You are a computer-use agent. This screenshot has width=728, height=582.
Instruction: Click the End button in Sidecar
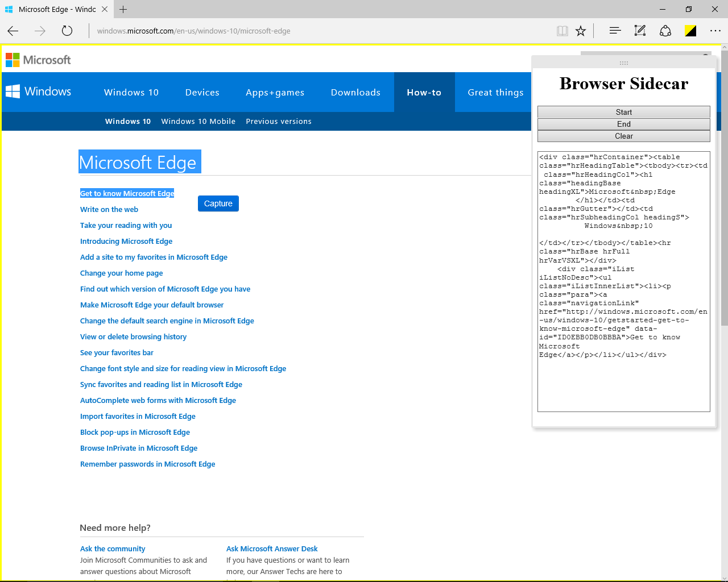click(x=624, y=124)
